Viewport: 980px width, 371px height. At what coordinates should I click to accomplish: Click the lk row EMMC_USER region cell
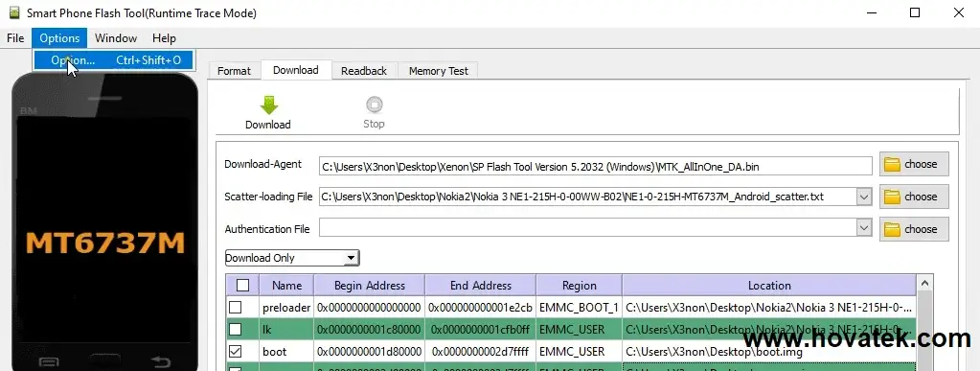click(579, 329)
